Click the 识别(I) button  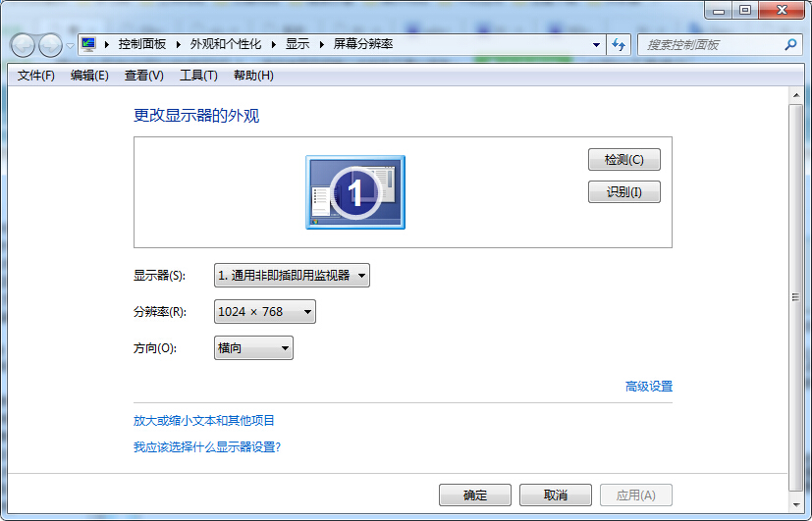(x=624, y=192)
